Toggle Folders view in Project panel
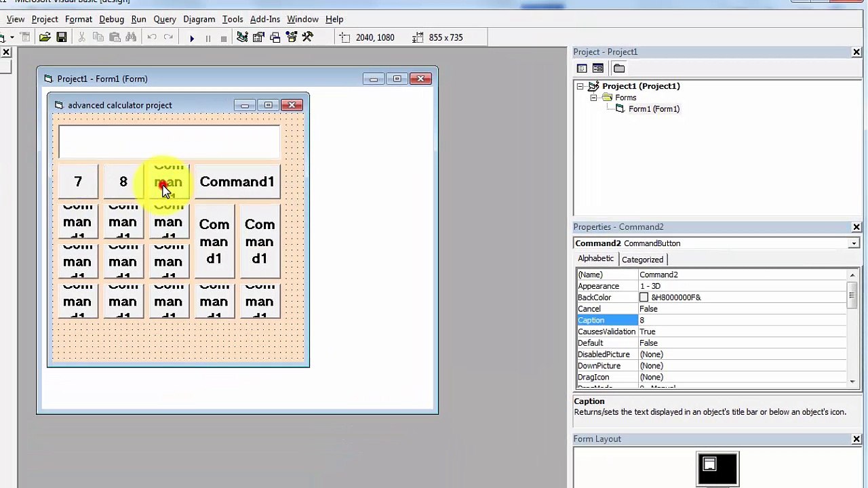868x488 pixels. 618,68
